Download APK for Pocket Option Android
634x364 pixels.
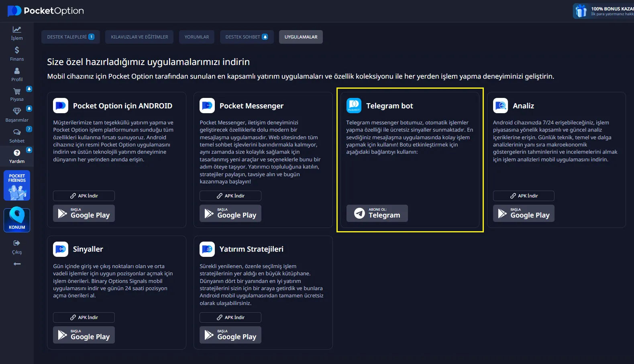[x=84, y=196]
